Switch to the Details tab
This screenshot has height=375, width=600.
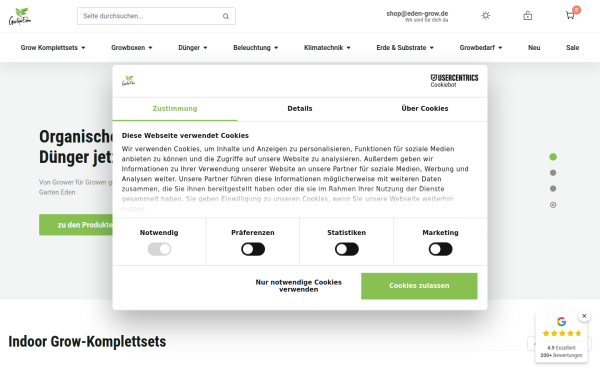300,109
